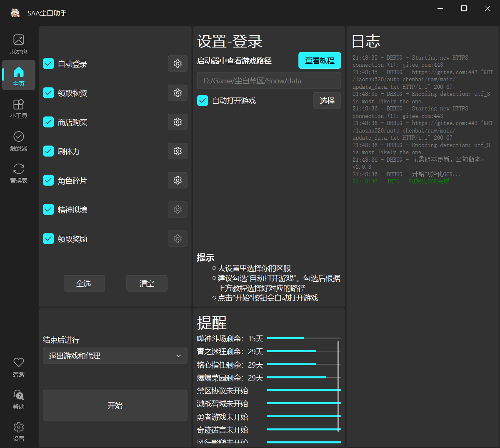The height and width of the screenshot is (448, 500).
Task: Open the 赞赏 donate page
Action: coord(19,367)
